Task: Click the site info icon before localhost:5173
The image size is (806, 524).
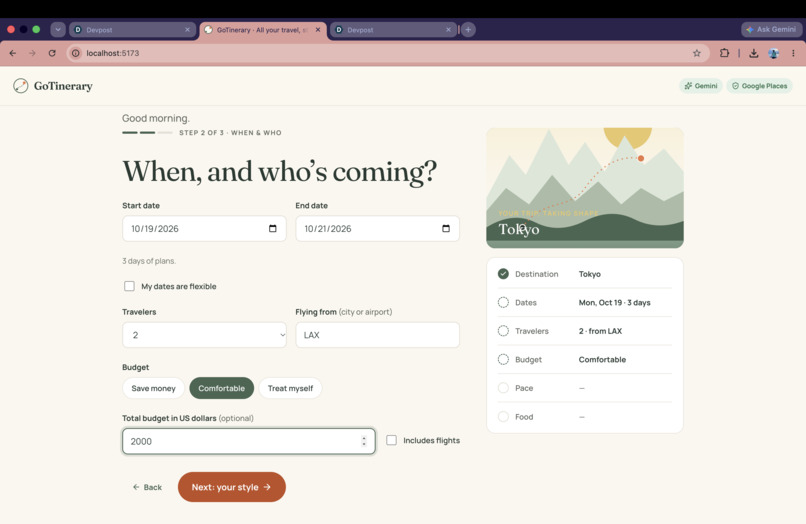Action: (x=76, y=53)
